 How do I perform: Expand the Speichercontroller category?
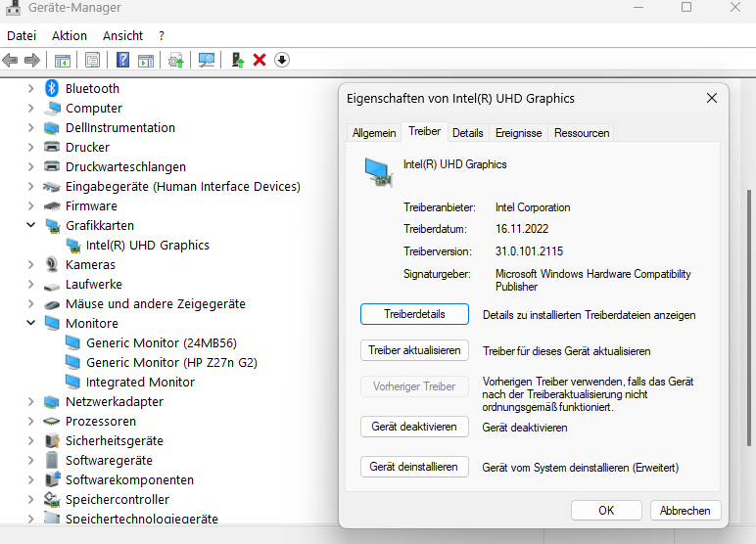click(31, 499)
